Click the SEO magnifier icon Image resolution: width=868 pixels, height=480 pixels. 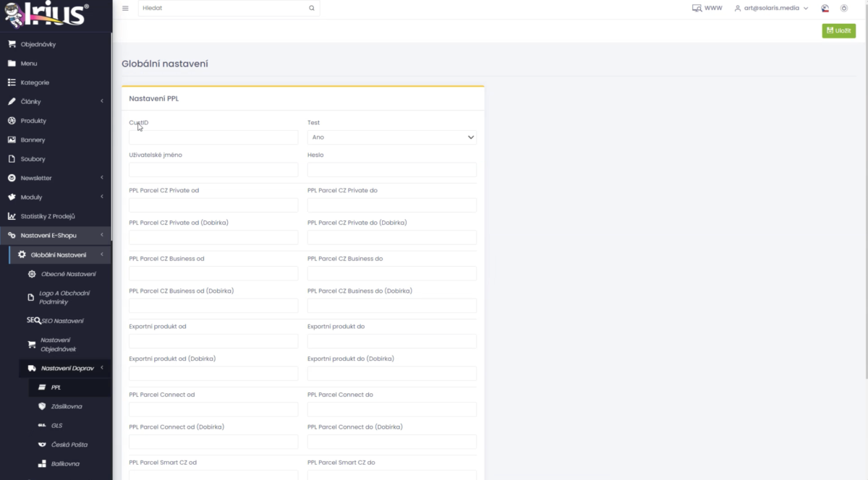tap(33, 320)
